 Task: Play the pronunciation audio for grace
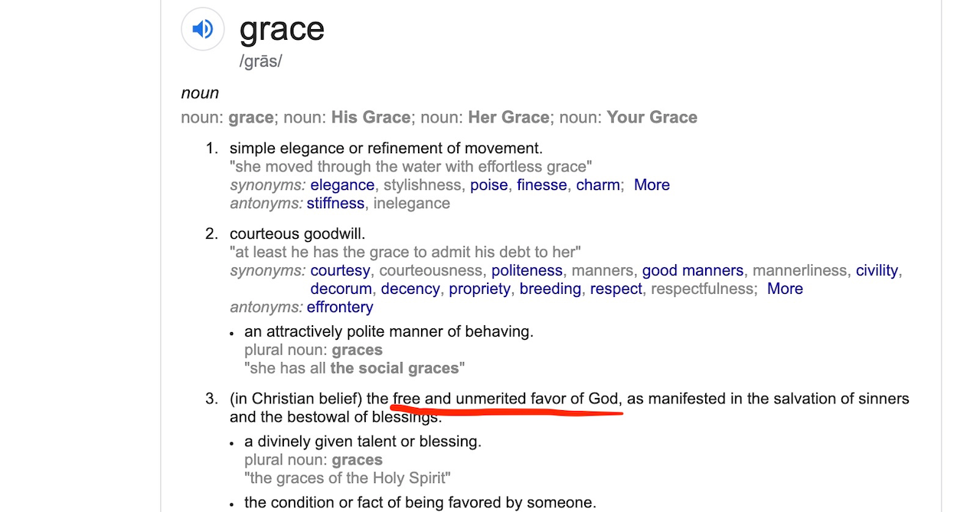click(x=203, y=29)
